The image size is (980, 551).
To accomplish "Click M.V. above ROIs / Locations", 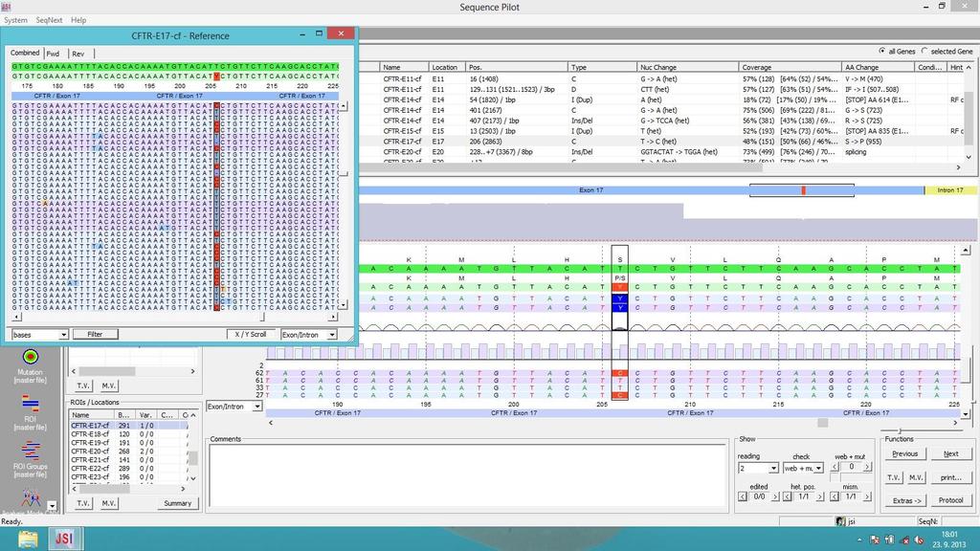I will pos(109,386).
